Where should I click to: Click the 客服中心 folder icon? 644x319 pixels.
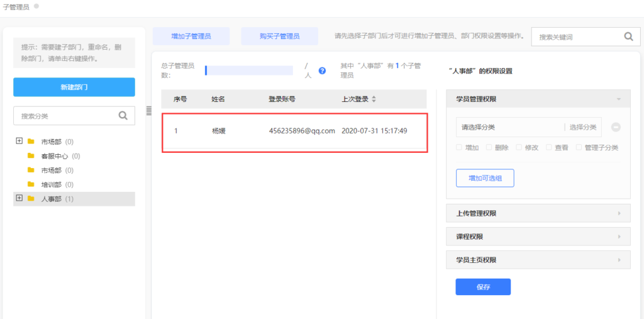click(x=30, y=156)
